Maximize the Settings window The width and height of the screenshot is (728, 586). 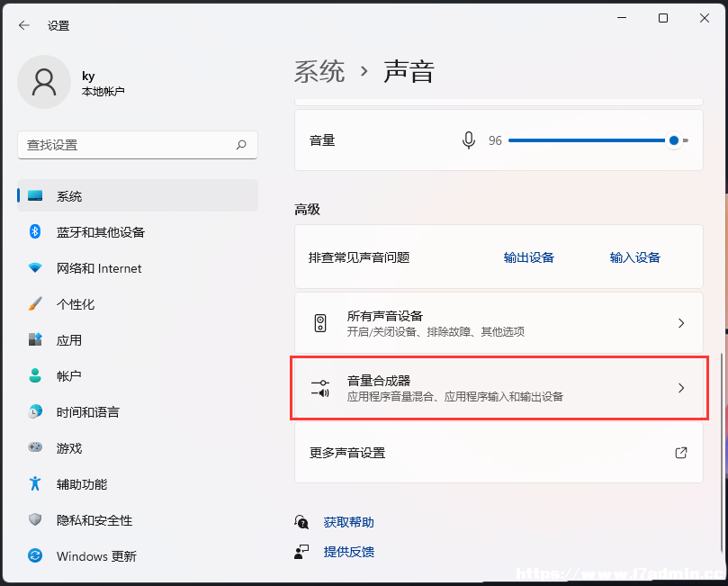(x=663, y=18)
